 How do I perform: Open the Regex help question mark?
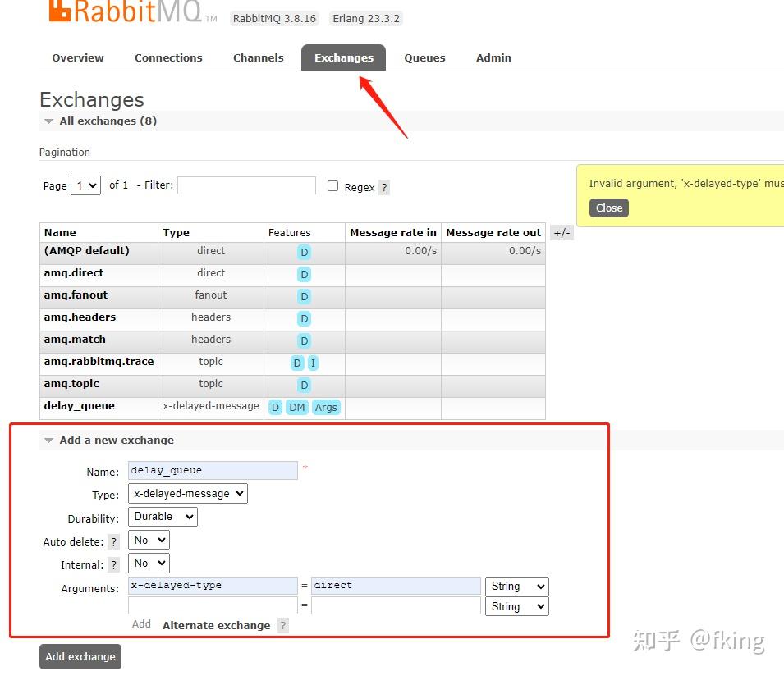(383, 187)
